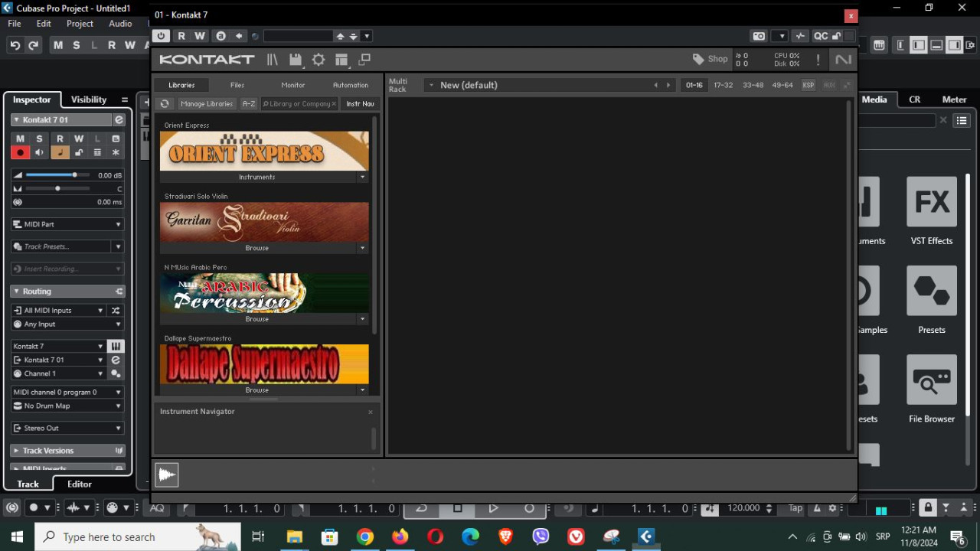Open the Cubase Edit menu
980x551 pixels.
pyautogui.click(x=44, y=24)
